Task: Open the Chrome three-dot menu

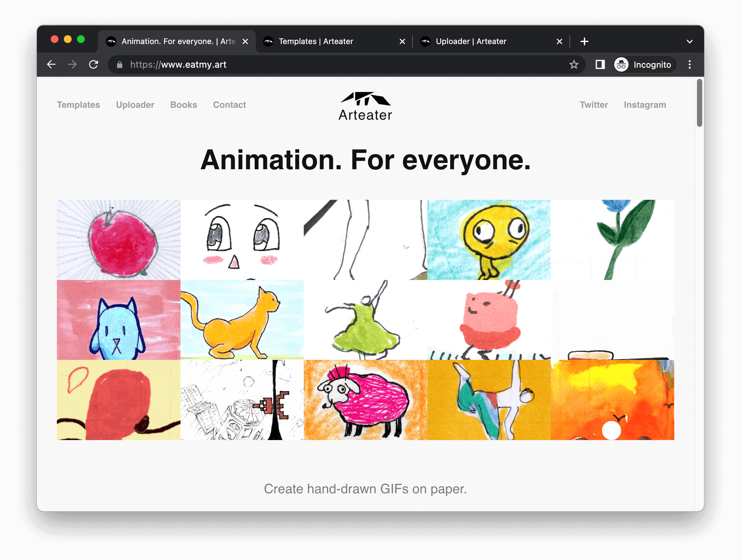Action: pyautogui.click(x=689, y=64)
